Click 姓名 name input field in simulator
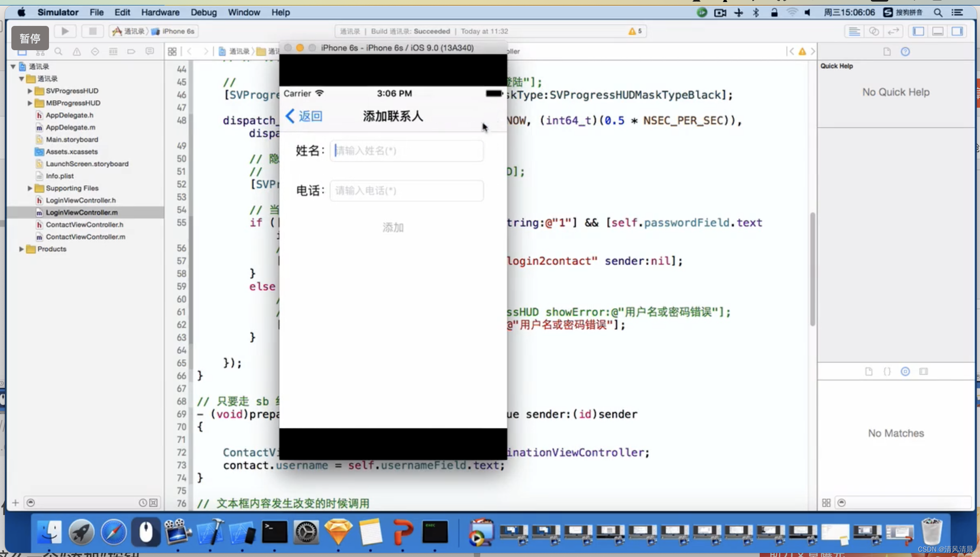Image resolution: width=980 pixels, height=557 pixels. [x=407, y=150]
